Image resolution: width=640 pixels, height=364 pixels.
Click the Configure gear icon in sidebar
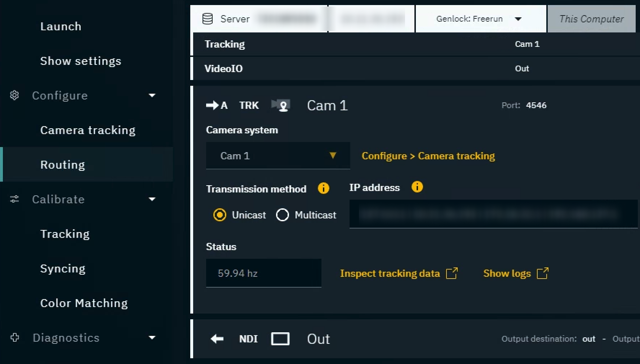click(14, 96)
